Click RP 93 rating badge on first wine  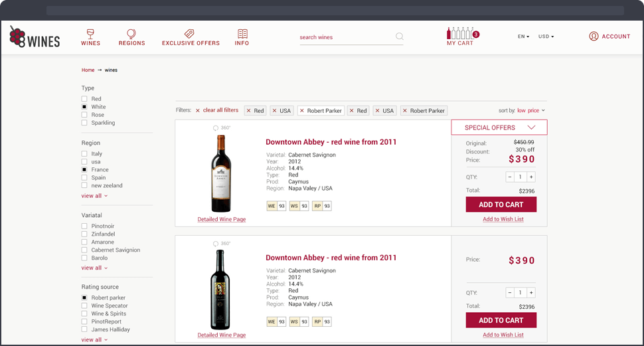(321, 206)
